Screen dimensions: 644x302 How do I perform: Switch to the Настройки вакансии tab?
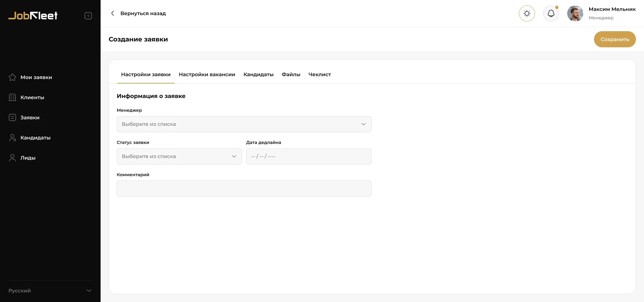coord(207,74)
